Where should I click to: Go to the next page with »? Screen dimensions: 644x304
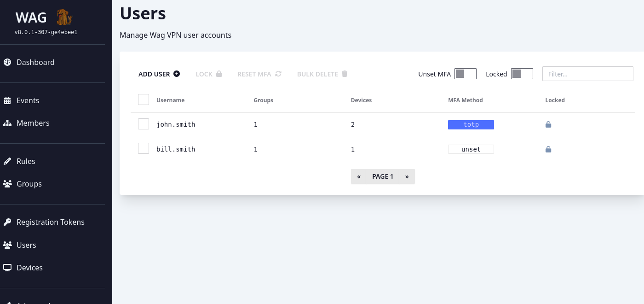pyautogui.click(x=407, y=176)
